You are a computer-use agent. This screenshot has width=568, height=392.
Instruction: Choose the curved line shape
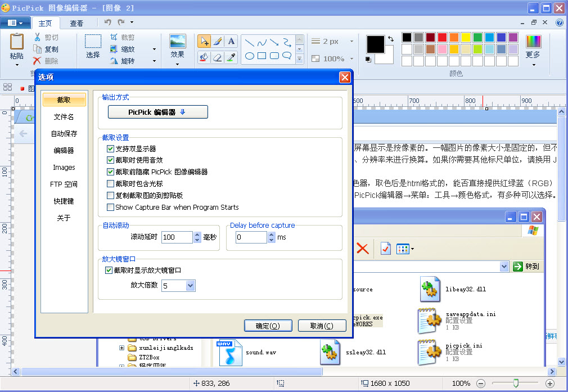click(262, 43)
